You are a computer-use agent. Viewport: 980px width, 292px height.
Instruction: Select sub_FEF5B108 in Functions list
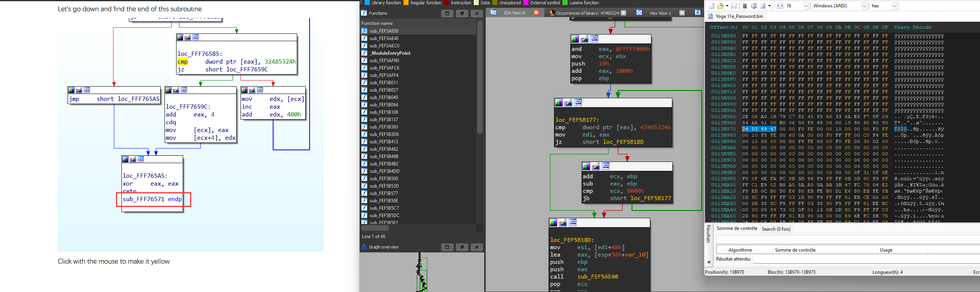[x=418, y=112]
